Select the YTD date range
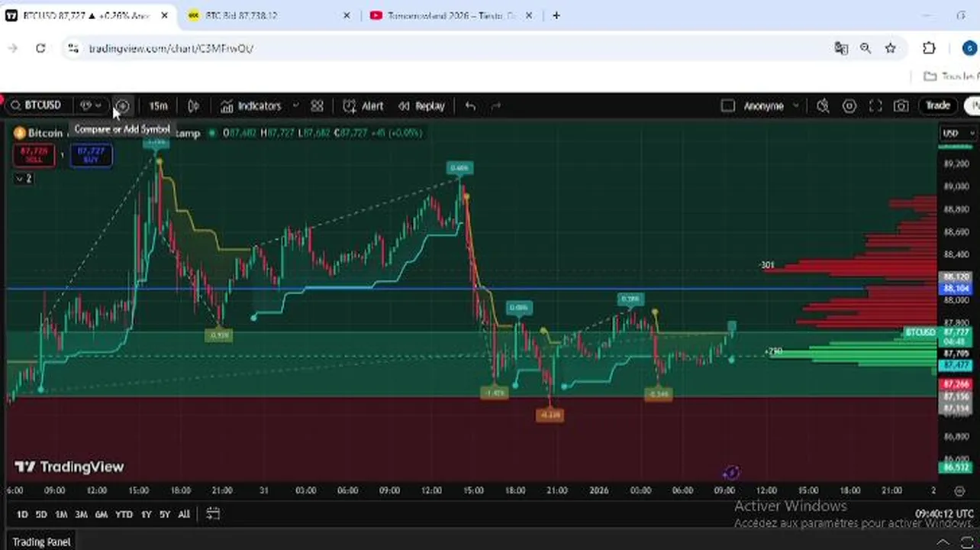Image resolution: width=980 pixels, height=550 pixels. 124,515
